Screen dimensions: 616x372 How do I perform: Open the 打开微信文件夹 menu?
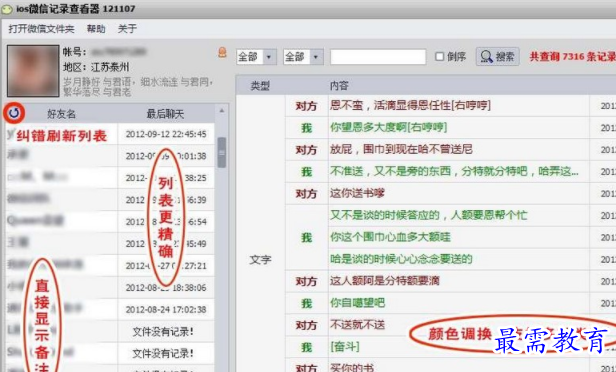(41, 29)
